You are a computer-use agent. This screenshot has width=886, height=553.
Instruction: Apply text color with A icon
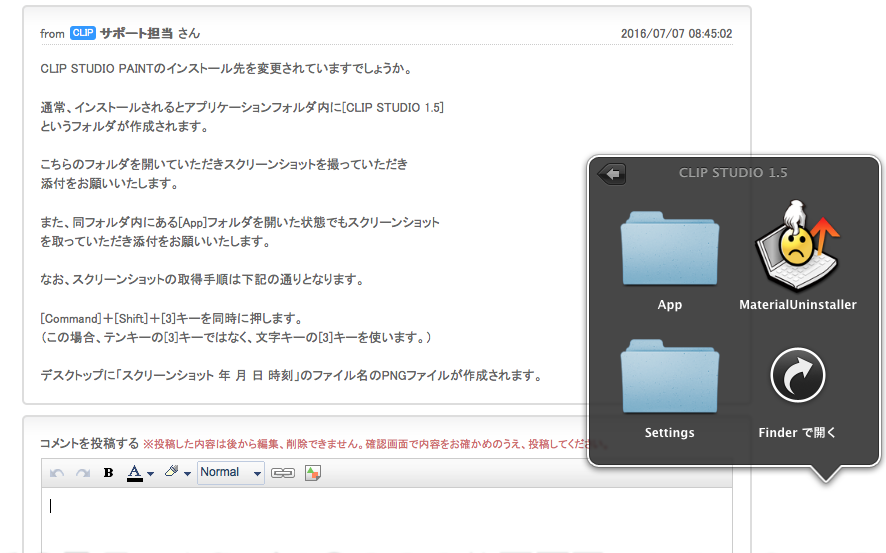tap(134, 473)
